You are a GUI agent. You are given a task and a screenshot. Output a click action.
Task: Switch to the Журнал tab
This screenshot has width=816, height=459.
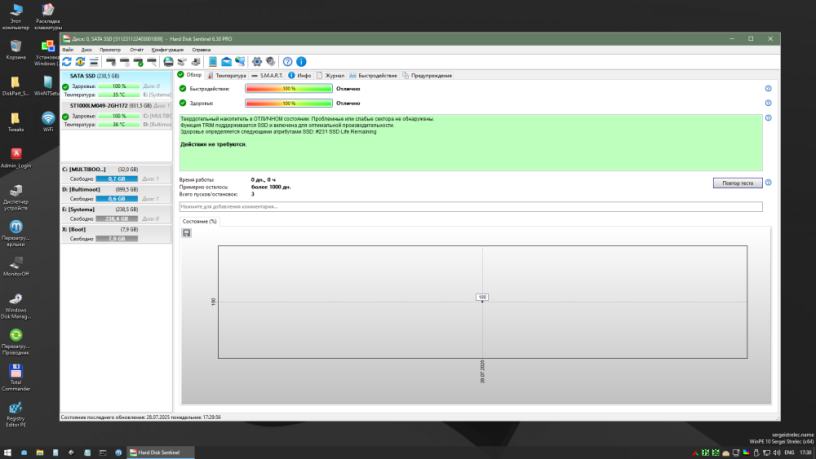click(x=330, y=75)
